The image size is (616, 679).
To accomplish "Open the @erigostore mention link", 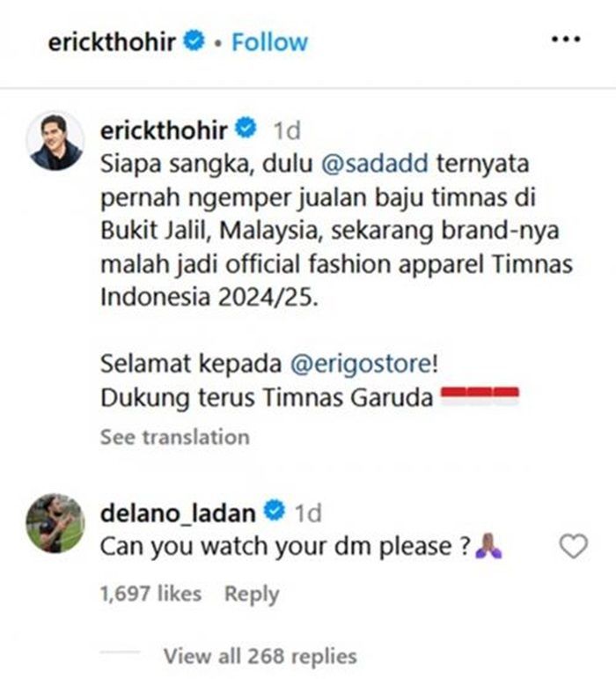I will tap(361, 364).
